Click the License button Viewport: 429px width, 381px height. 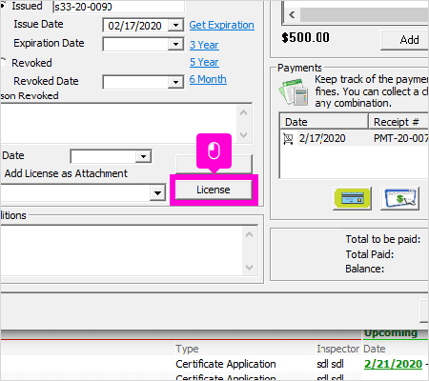213,190
